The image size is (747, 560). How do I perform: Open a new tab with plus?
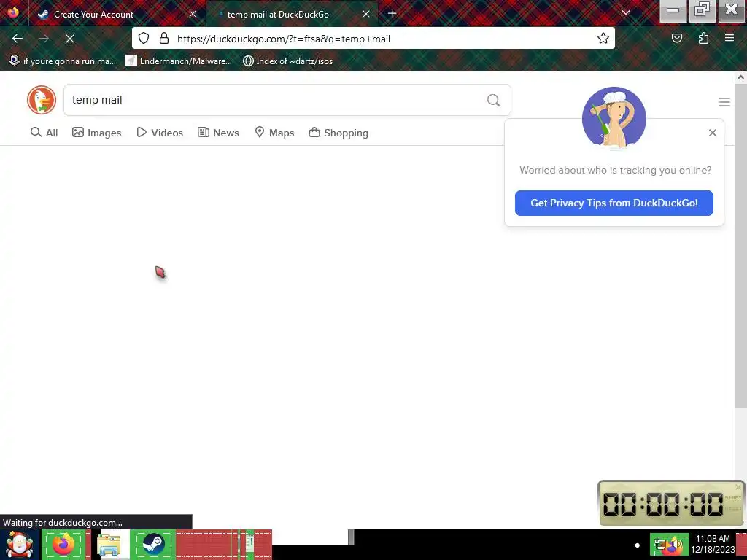pyautogui.click(x=392, y=14)
